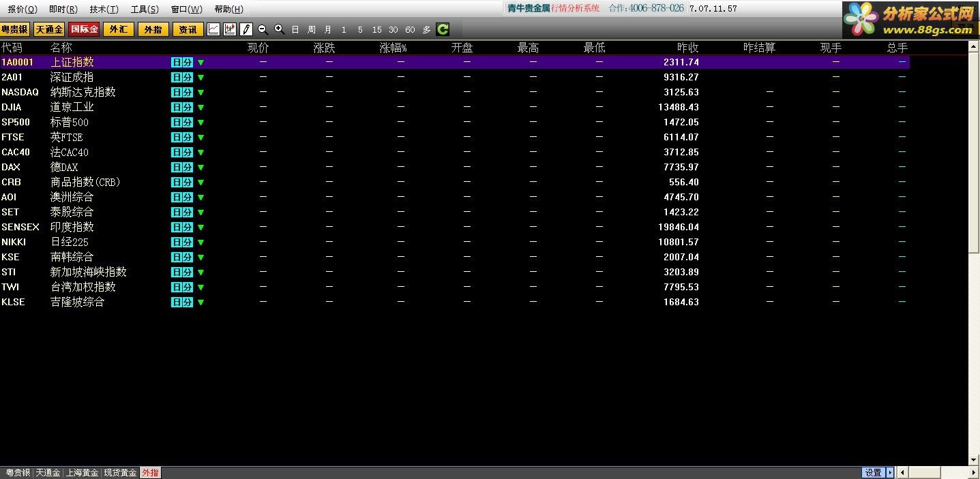The width and height of the screenshot is (980, 479).
Task: Expand green arrow in 道琼工业 row
Action: pyautogui.click(x=201, y=107)
